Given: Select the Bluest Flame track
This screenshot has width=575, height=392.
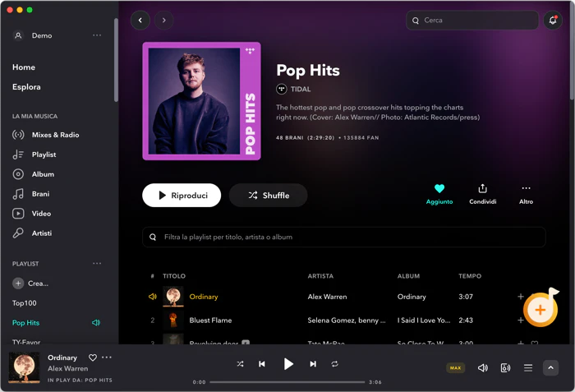Looking at the screenshot, I should [210, 321].
